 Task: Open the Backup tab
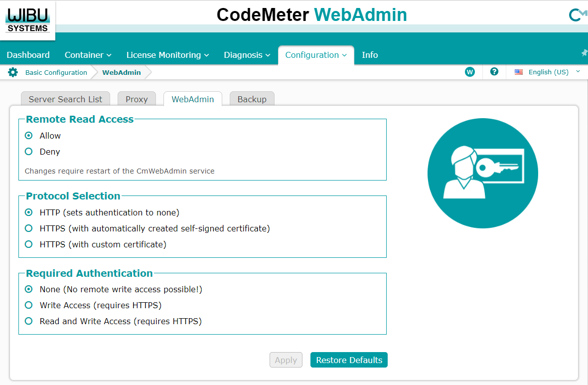[252, 99]
